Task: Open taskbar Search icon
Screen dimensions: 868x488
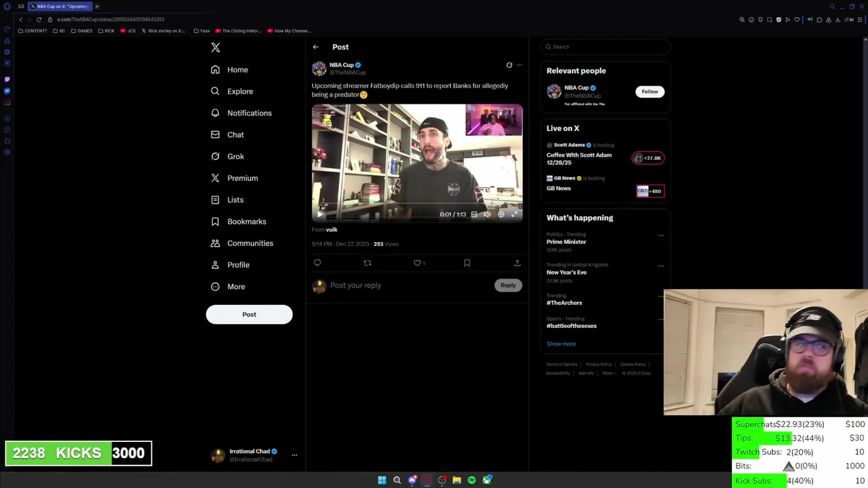Action: coord(397,480)
